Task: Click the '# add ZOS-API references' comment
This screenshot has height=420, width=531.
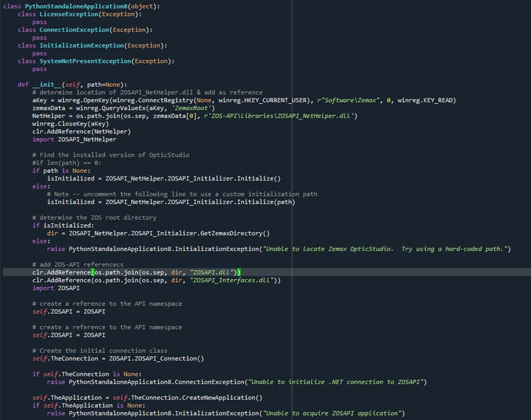Action: pos(71,264)
